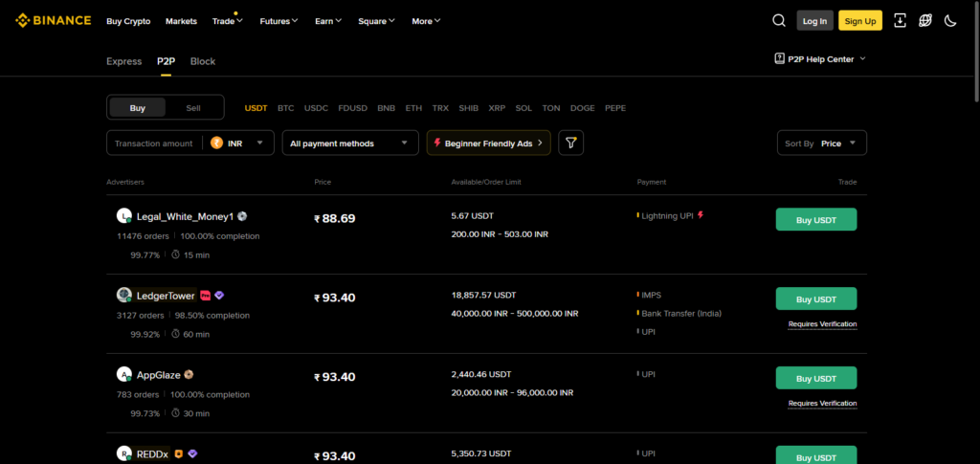Click LedgerTower Pro badge

[x=205, y=296]
